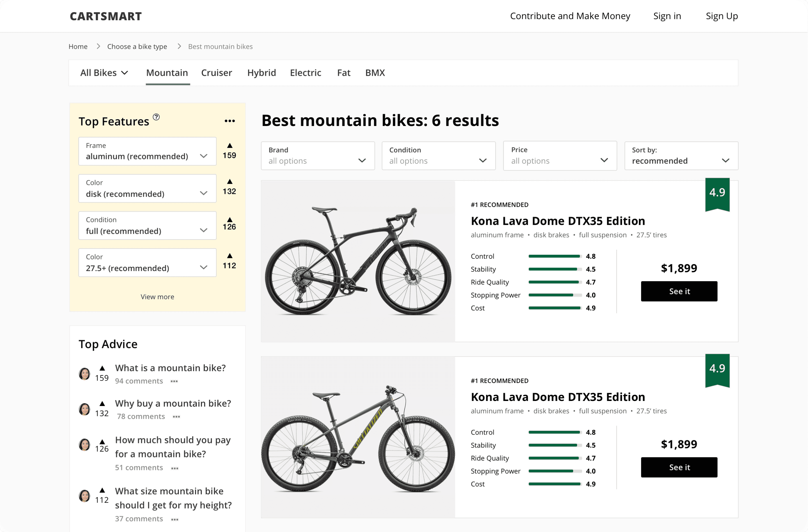Expand the Brand filter dropdown
Viewport: 808px width, 532px height.
tap(318, 156)
